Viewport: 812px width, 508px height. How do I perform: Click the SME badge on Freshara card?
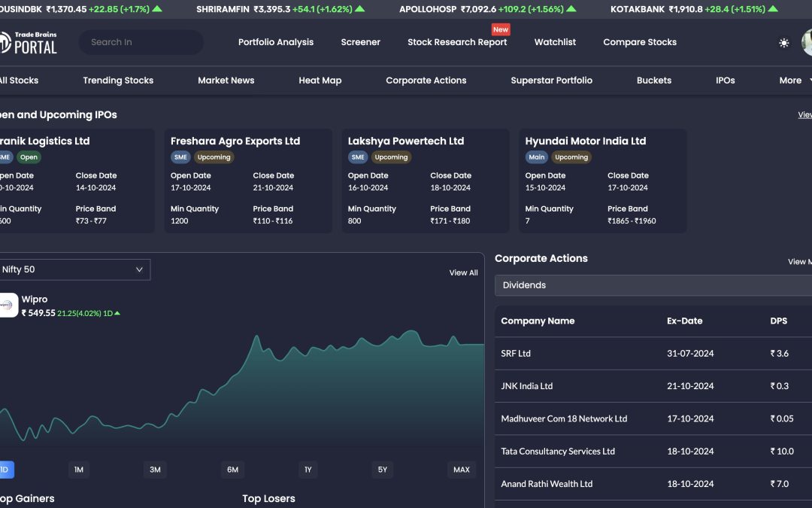(180, 157)
